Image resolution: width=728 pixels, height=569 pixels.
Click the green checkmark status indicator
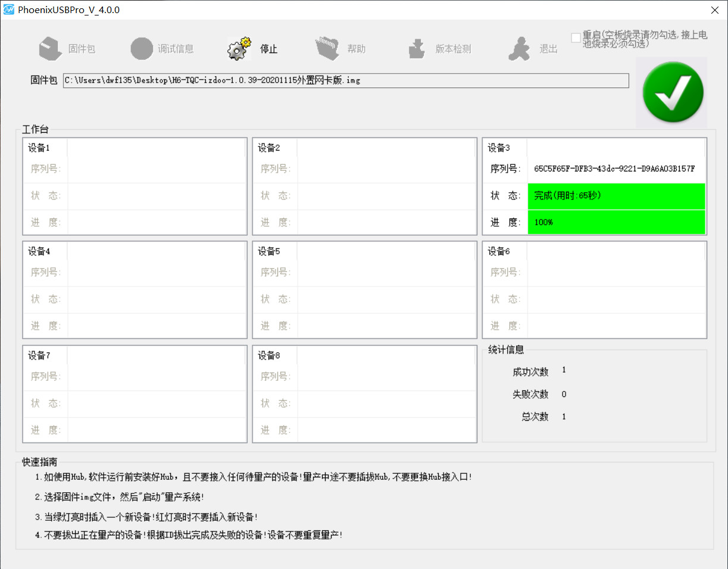[x=673, y=92]
